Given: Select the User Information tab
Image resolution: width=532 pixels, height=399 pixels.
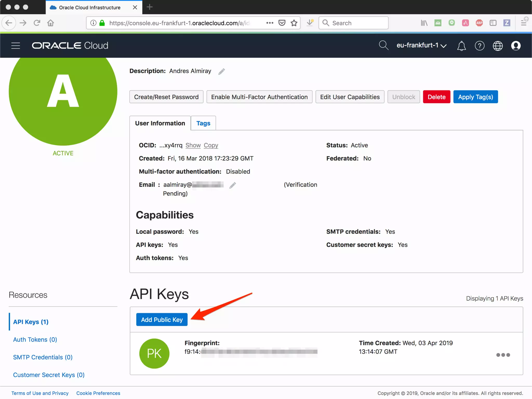Looking at the screenshot, I should [x=160, y=123].
